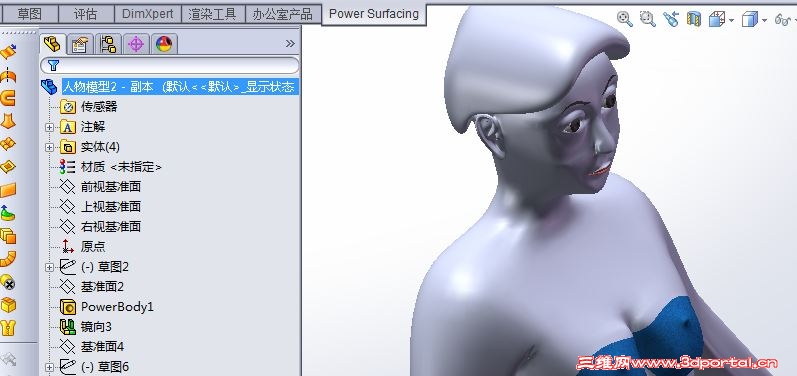Click the Y-shaped surface tool in left toolbar

pos(8,327)
